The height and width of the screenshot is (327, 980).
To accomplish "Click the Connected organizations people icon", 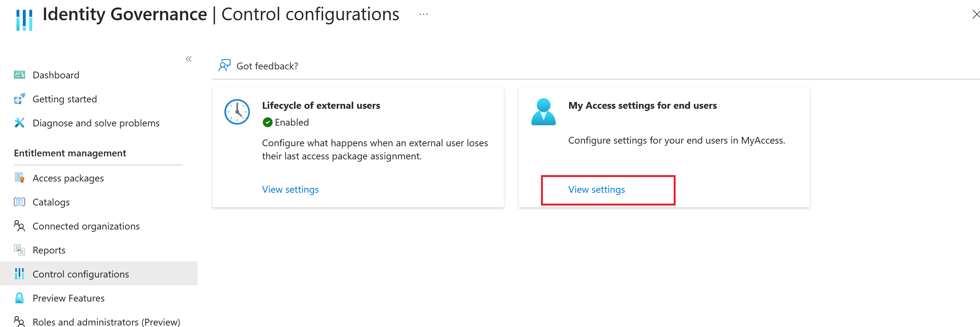I will pyautogui.click(x=19, y=226).
